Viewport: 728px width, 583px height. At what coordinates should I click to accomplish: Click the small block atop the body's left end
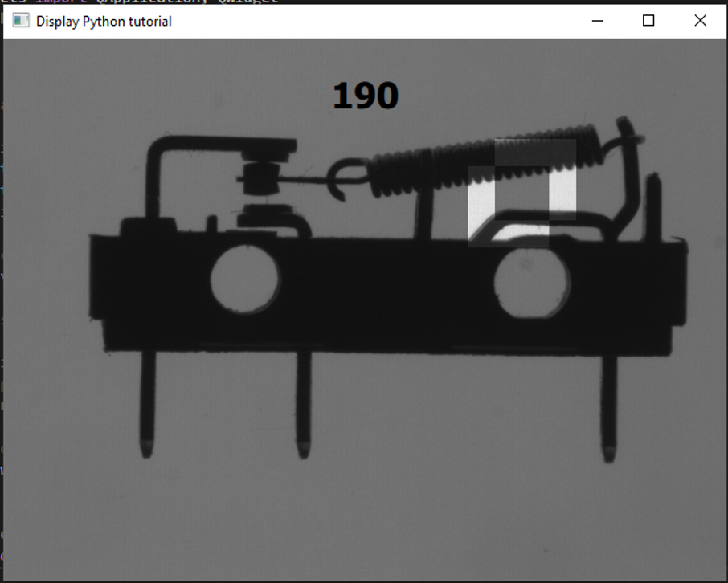point(149,226)
